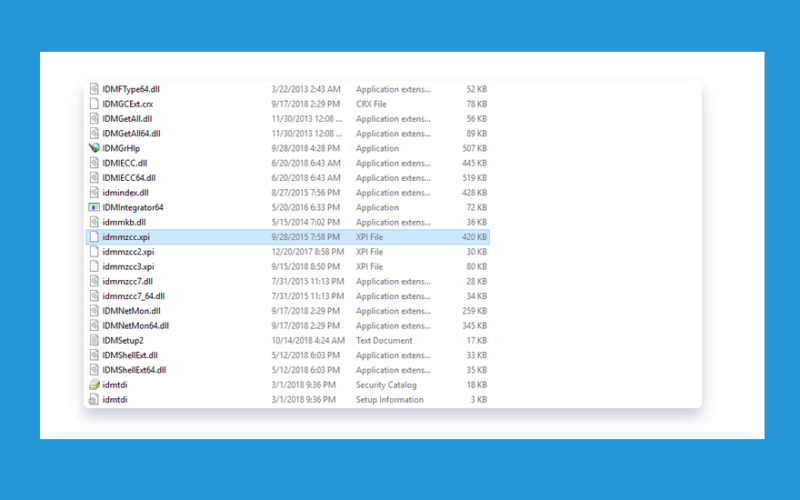Click the highlighted idmmzcc.xpi name
The image size is (800, 500).
126,237
